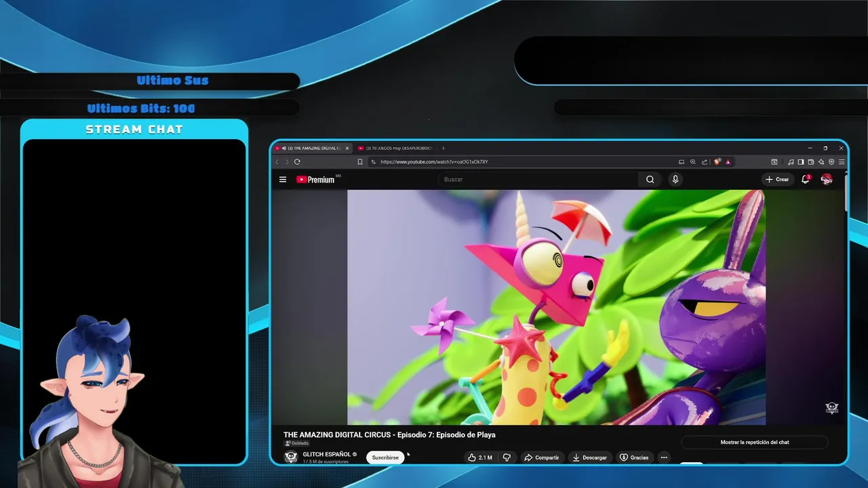Open GLITCH ESPAÑOL channel name link
The image size is (868, 488).
click(x=327, y=454)
